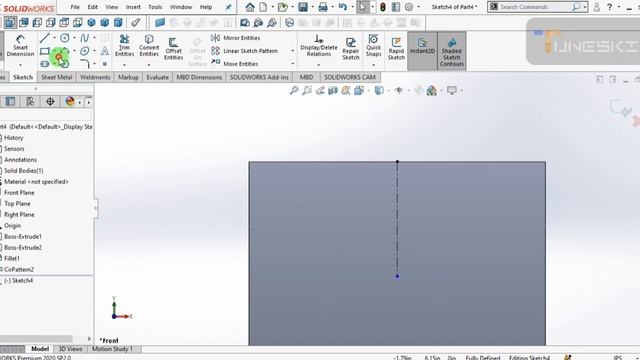The width and height of the screenshot is (640, 360).
Task: Select the Sketch Fillet tool
Action: tap(84, 64)
